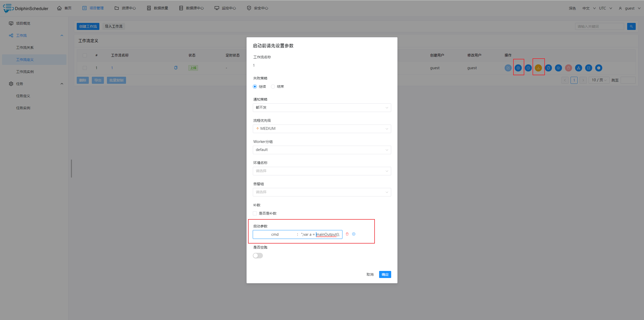Click the export workflow icon
Image resolution: width=644 pixels, height=320 pixels.
(588, 68)
